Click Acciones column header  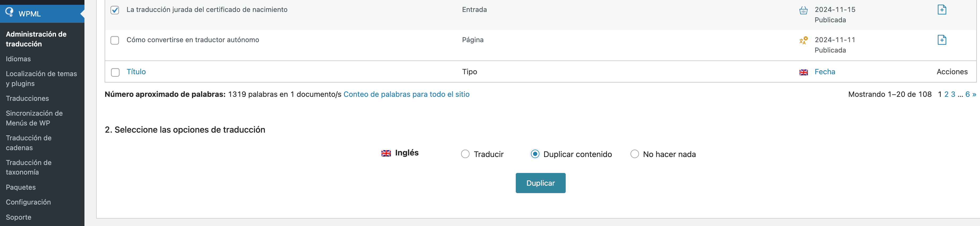click(x=952, y=72)
